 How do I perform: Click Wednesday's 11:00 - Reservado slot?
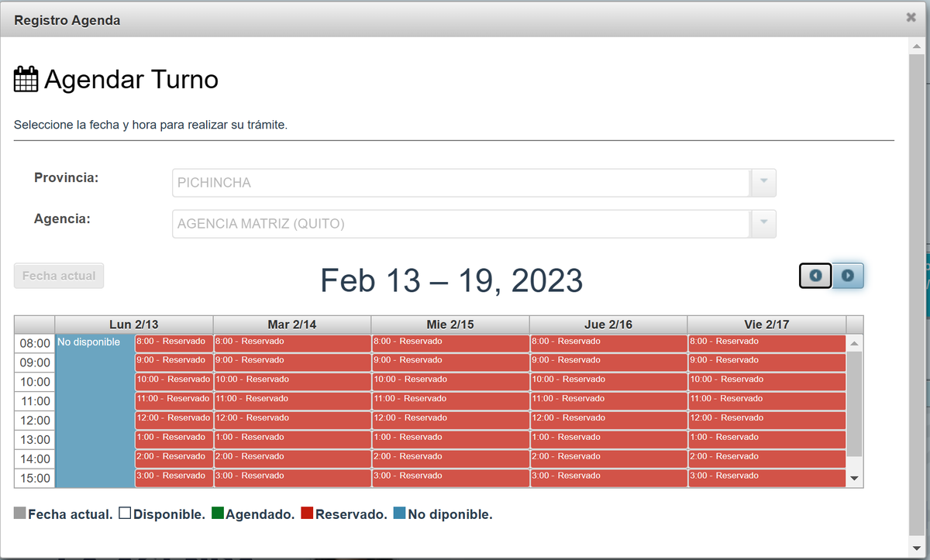click(450, 401)
